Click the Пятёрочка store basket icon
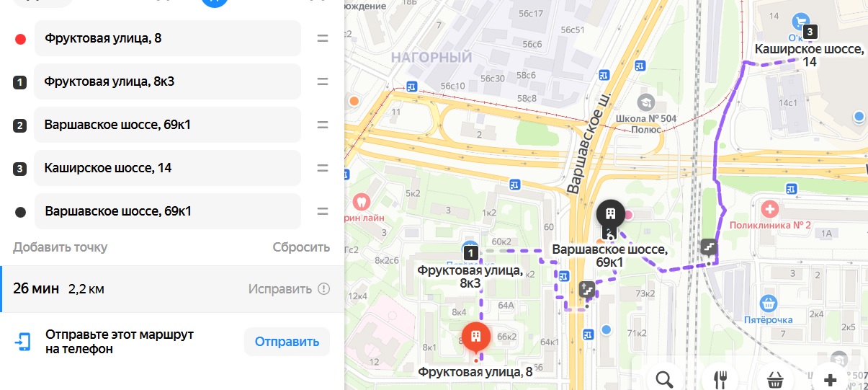Image resolution: width=868 pixels, height=390 pixels. [x=769, y=303]
